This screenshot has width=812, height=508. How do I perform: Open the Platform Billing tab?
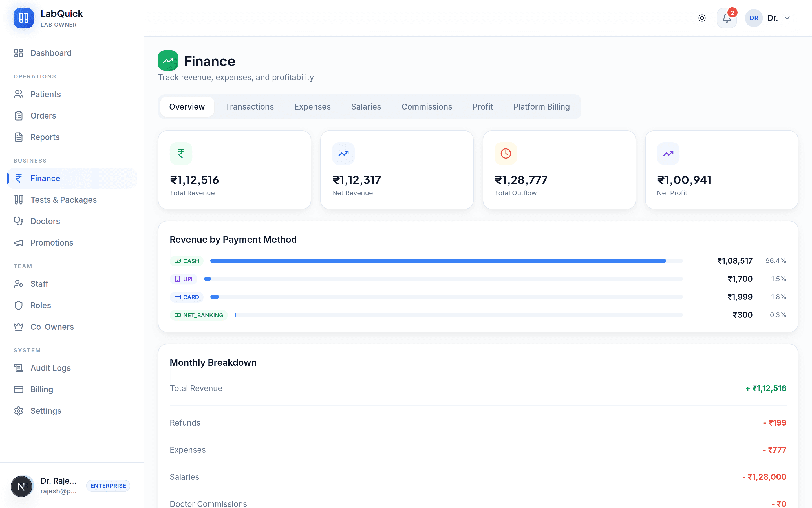click(542, 106)
